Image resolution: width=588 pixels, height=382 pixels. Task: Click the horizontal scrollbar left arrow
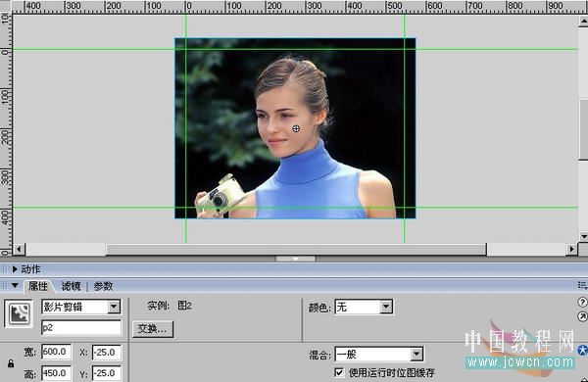(19, 249)
